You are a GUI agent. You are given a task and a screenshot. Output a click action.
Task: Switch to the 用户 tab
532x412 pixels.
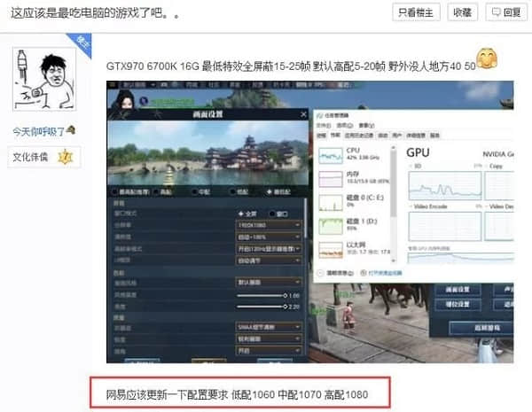click(397, 136)
